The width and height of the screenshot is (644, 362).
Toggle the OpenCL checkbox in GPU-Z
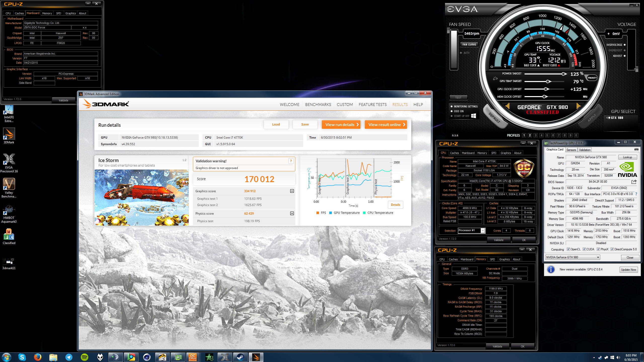click(568, 249)
